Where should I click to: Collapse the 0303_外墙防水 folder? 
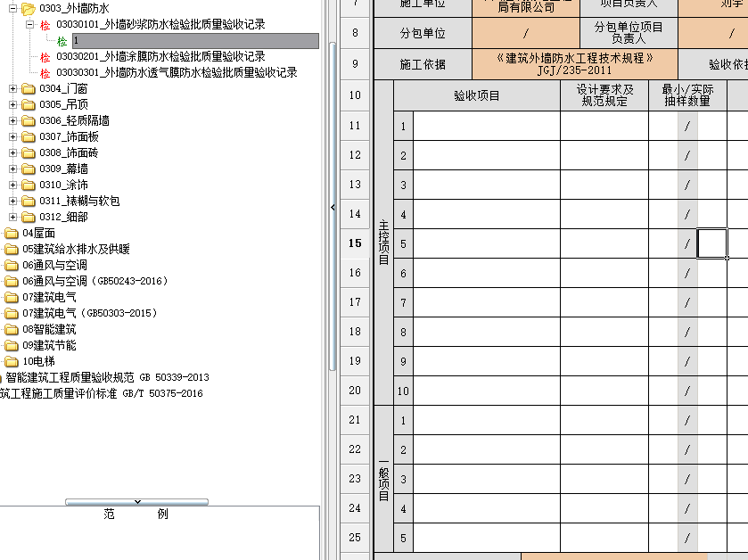tap(12, 9)
